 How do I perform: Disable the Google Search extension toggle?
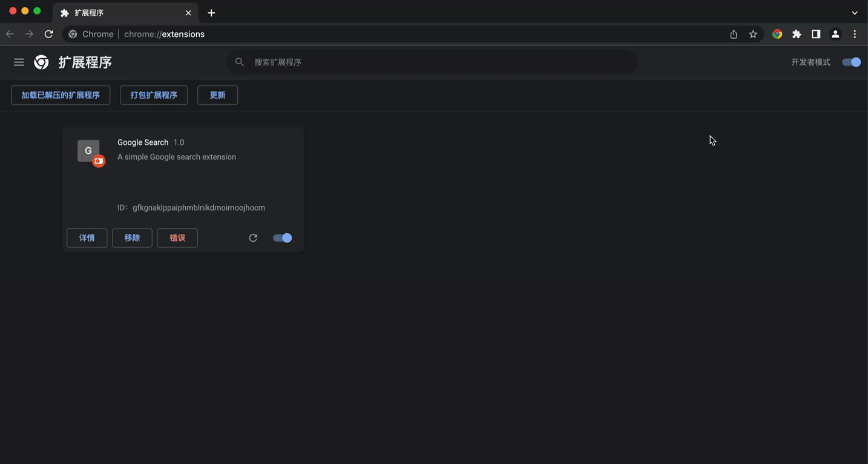(283, 238)
